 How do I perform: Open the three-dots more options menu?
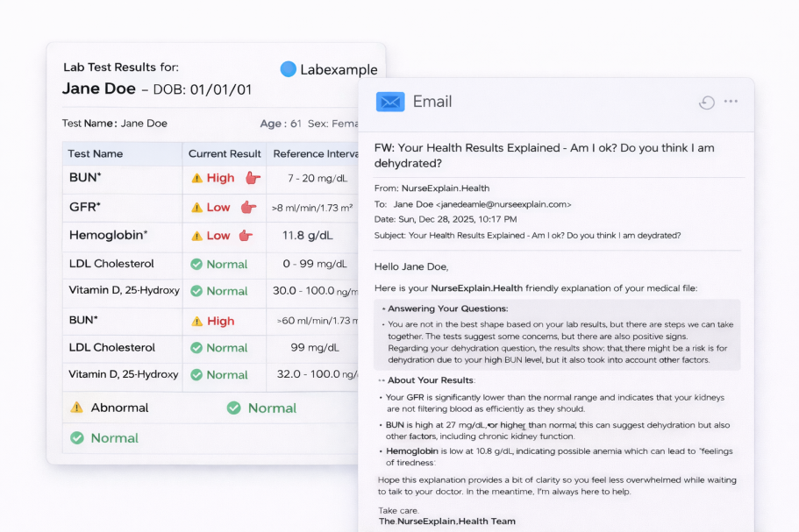731,102
